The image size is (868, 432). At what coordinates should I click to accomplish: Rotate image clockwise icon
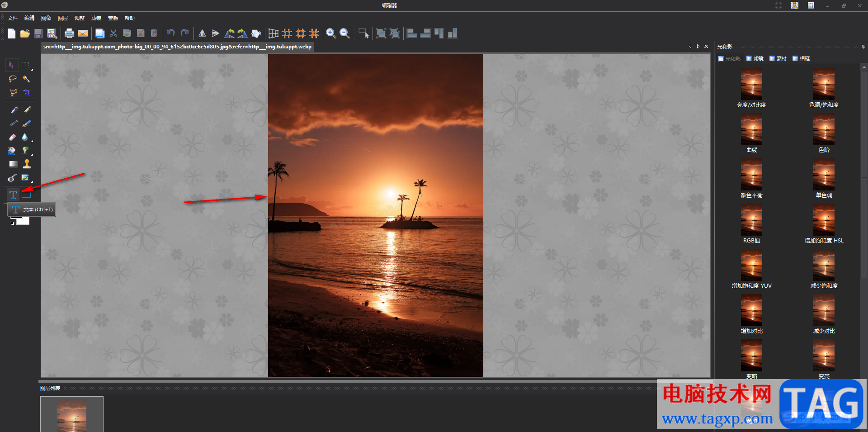click(x=243, y=33)
